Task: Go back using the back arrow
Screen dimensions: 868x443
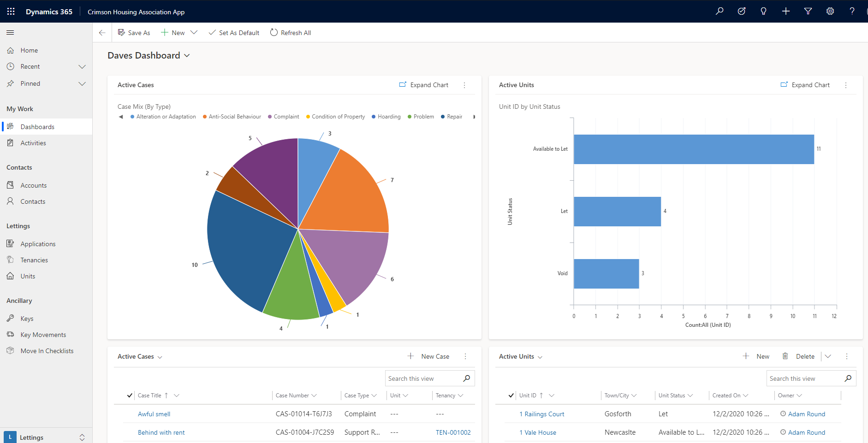Action: [x=102, y=33]
